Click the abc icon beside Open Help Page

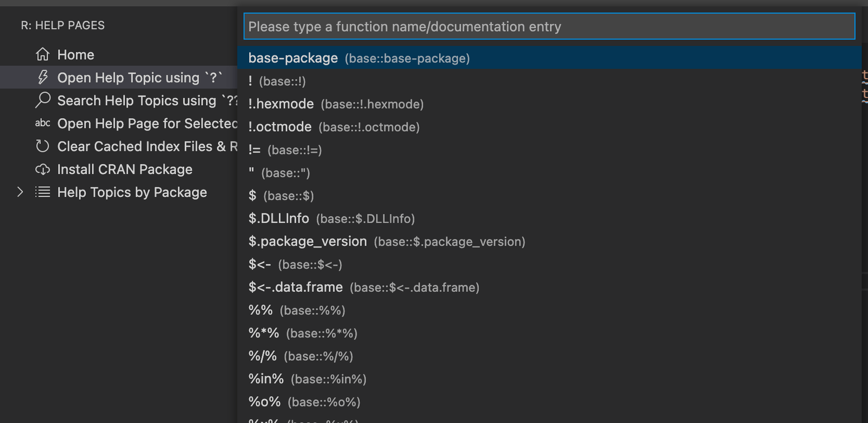[x=42, y=123]
